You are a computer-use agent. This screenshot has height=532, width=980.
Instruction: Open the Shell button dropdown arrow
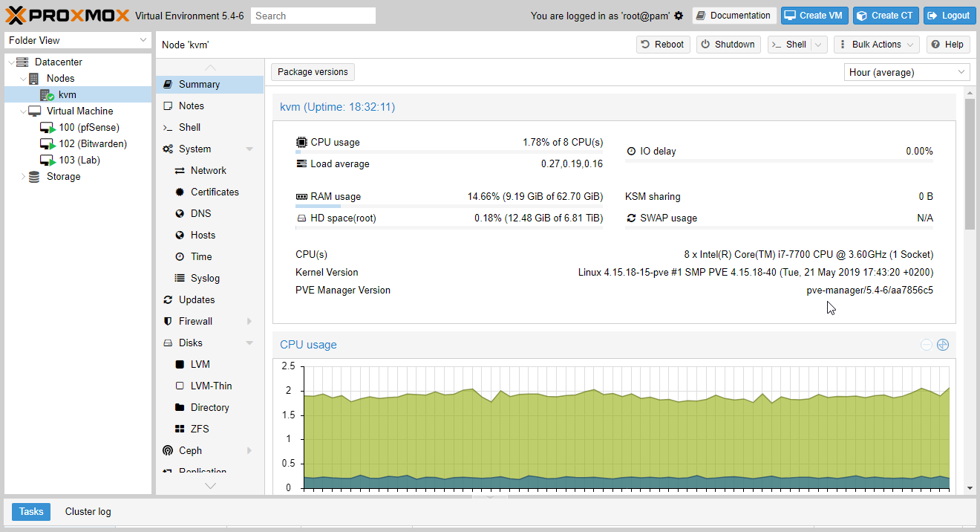coord(819,45)
